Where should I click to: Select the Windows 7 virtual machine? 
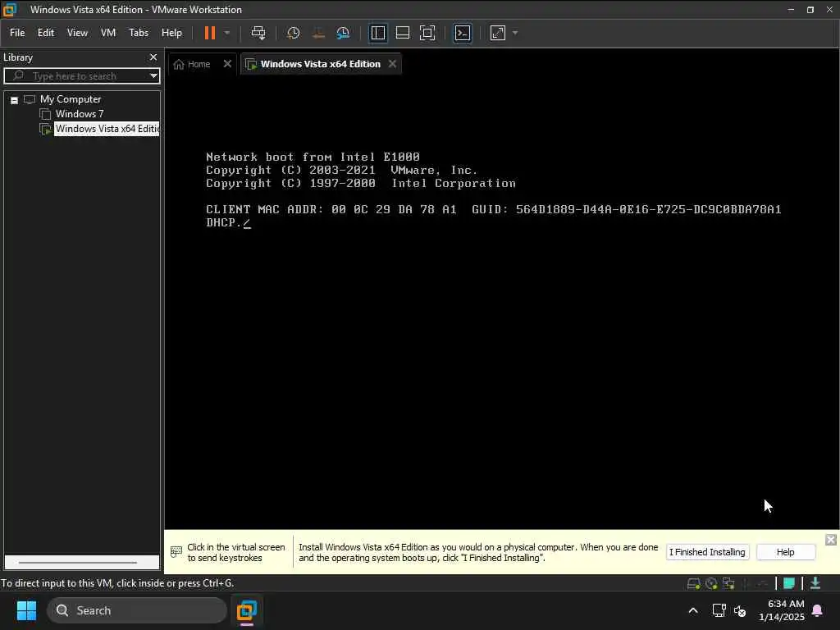pos(80,114)
